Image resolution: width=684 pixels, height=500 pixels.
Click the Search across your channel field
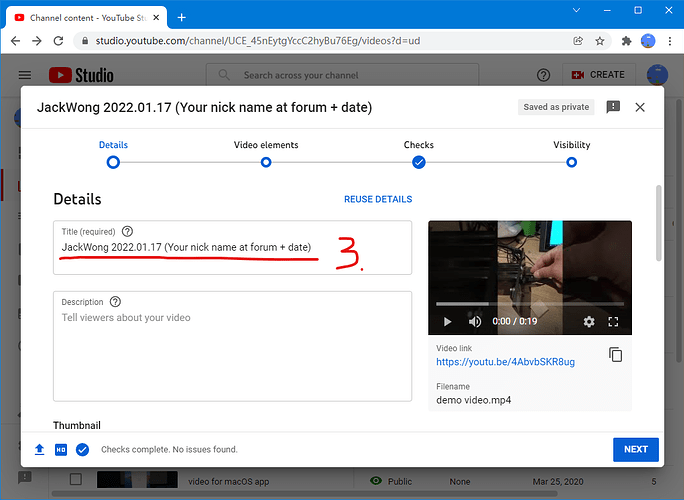(x=342, y=75)
